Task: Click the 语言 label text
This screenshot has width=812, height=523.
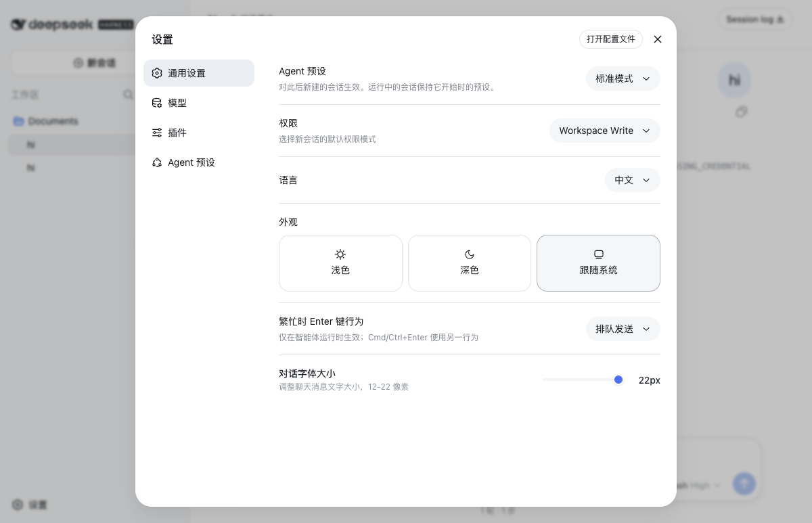Action: coord(288,180)
